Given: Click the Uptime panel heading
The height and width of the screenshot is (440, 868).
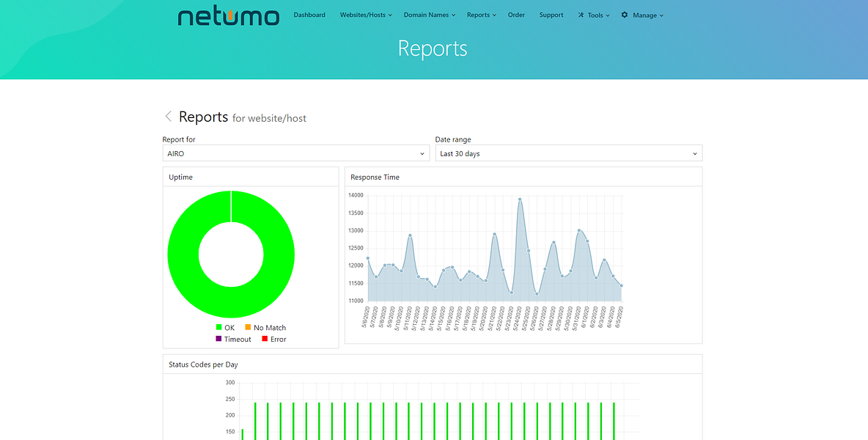Looking at the screenshot, I should 180,177.
